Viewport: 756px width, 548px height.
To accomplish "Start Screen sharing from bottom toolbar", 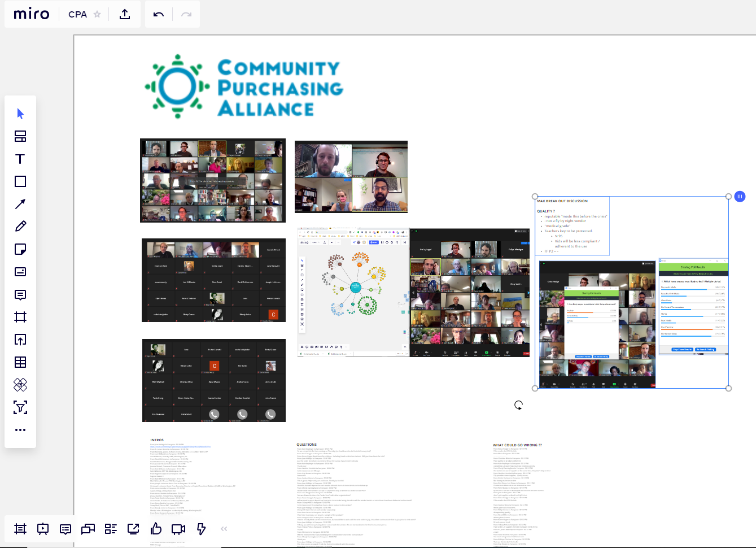I will 133,529.
